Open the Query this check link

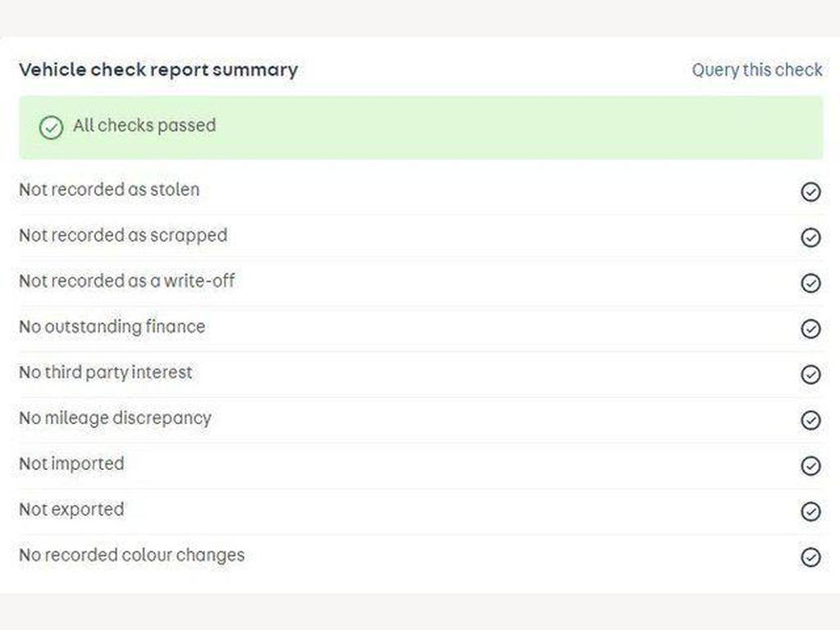click(x=756, y=70)
